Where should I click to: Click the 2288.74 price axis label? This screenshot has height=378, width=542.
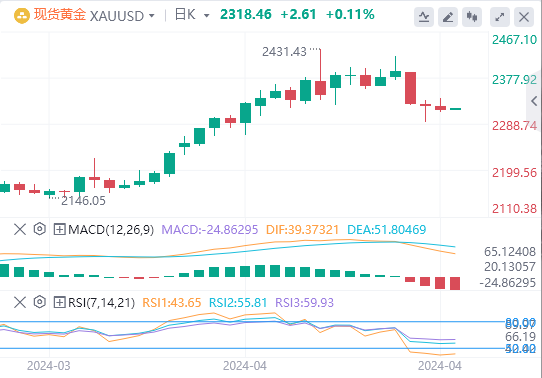tap(514, 126)
